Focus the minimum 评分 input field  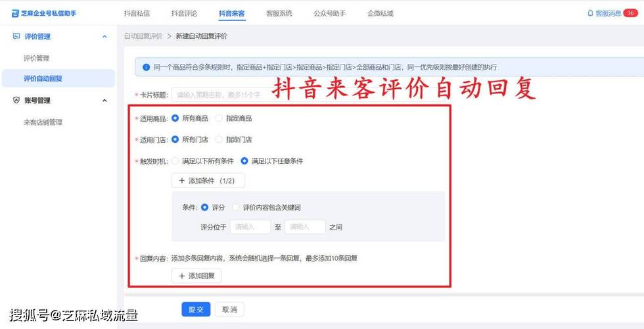250,226
